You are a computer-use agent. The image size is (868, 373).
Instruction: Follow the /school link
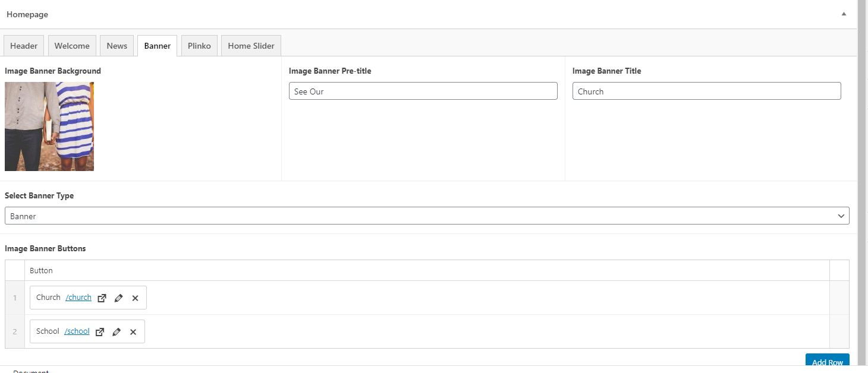(77, 331)
